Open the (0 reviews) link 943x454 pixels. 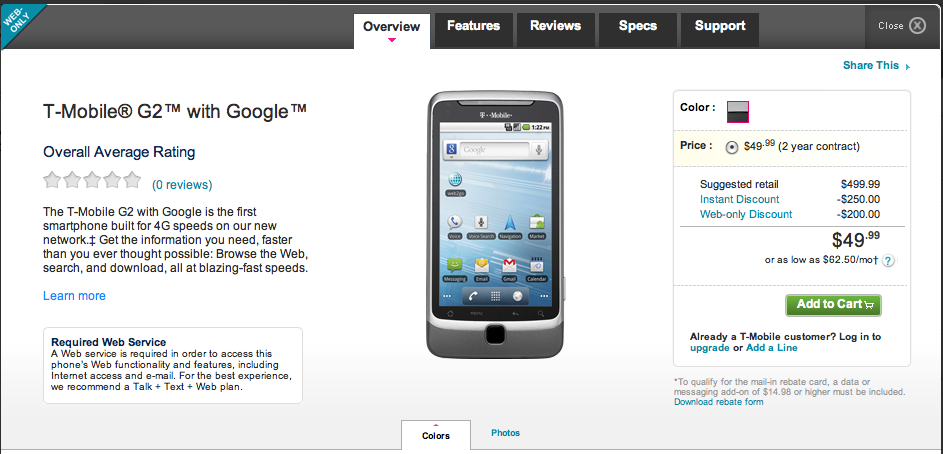point(182,185)
